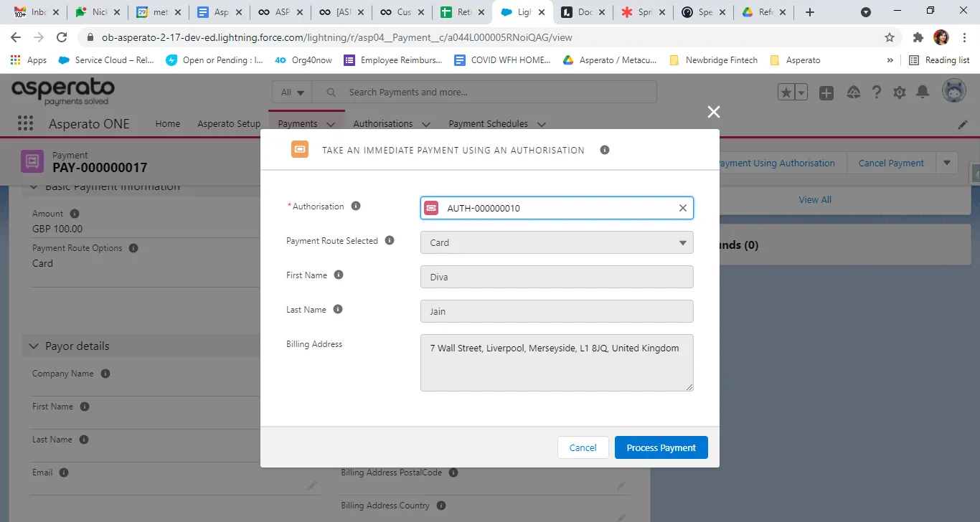The image size is (980, 522).
Task: Click the Billing Address text area
Action: tap(557, 363)
